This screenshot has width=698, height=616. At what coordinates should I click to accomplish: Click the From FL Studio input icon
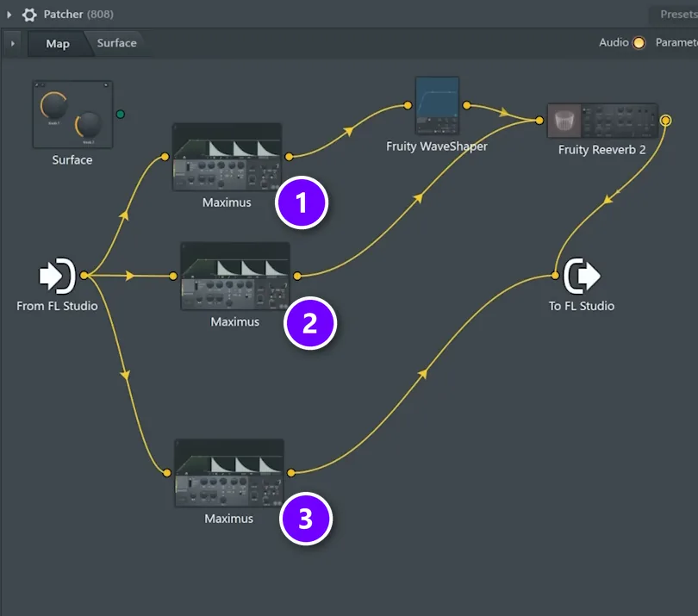point(58,276)
